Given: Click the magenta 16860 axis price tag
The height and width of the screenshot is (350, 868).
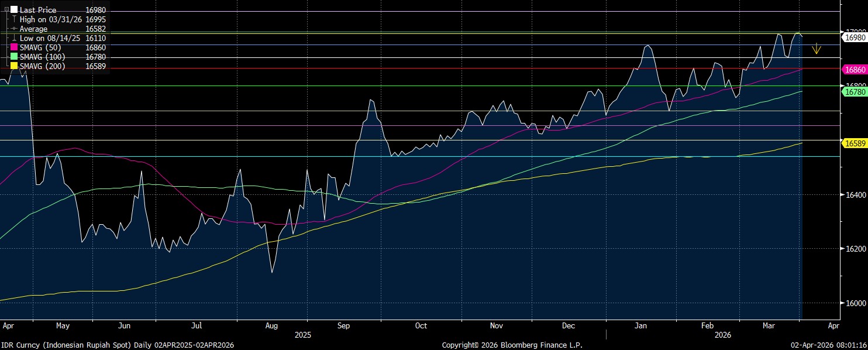Looking at the screenshot, I should (853, 69).
